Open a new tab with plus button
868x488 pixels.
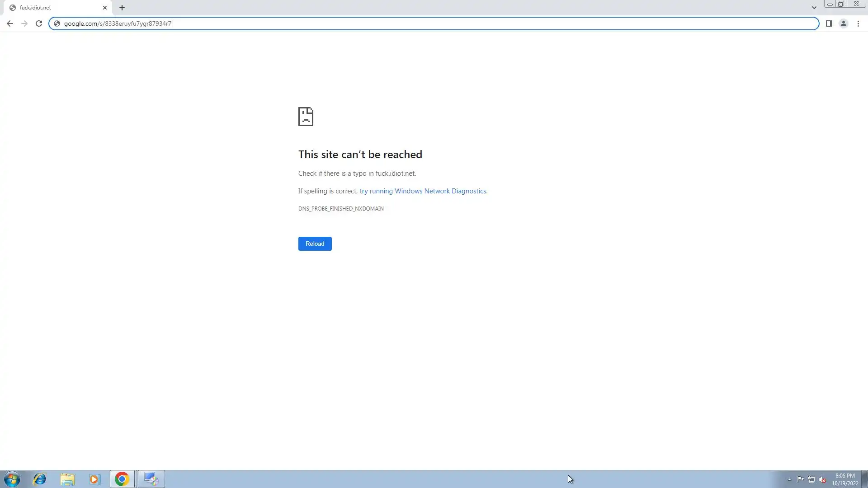pyautogui.click(x=122, y=8)
